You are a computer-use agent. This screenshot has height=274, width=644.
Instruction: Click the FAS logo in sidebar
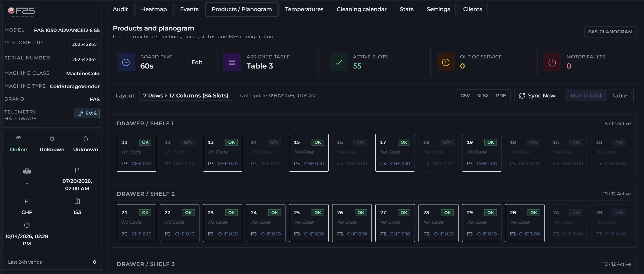(x=22, y=12)
